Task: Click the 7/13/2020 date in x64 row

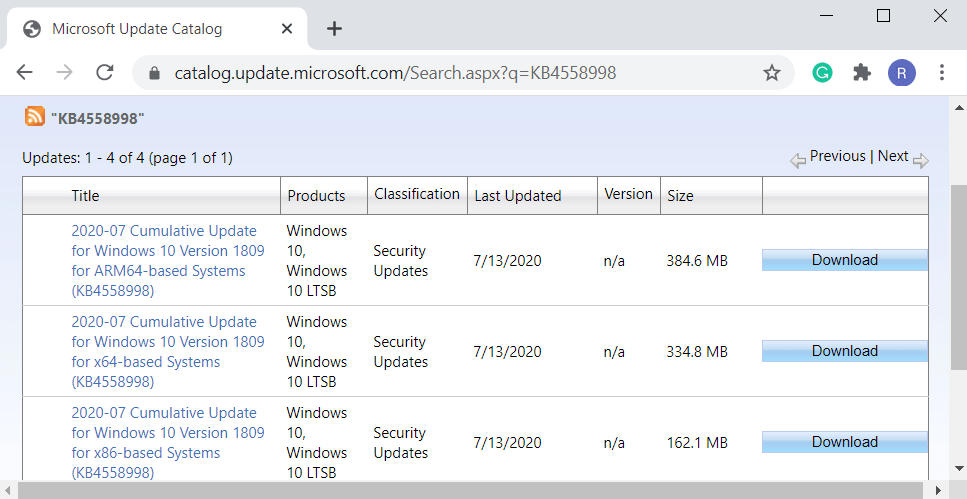Action: coord(508,352)
